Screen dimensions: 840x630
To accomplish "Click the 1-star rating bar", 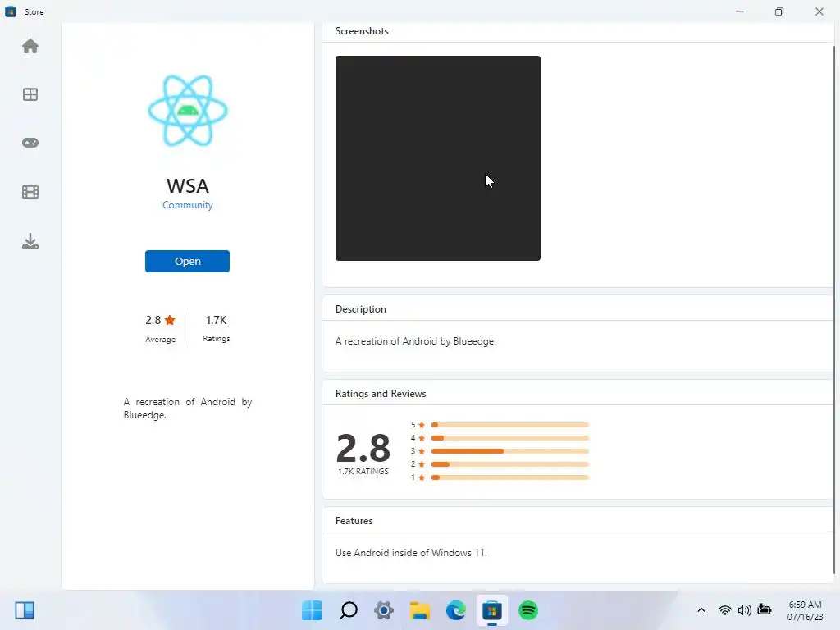I will pos(510,477).
